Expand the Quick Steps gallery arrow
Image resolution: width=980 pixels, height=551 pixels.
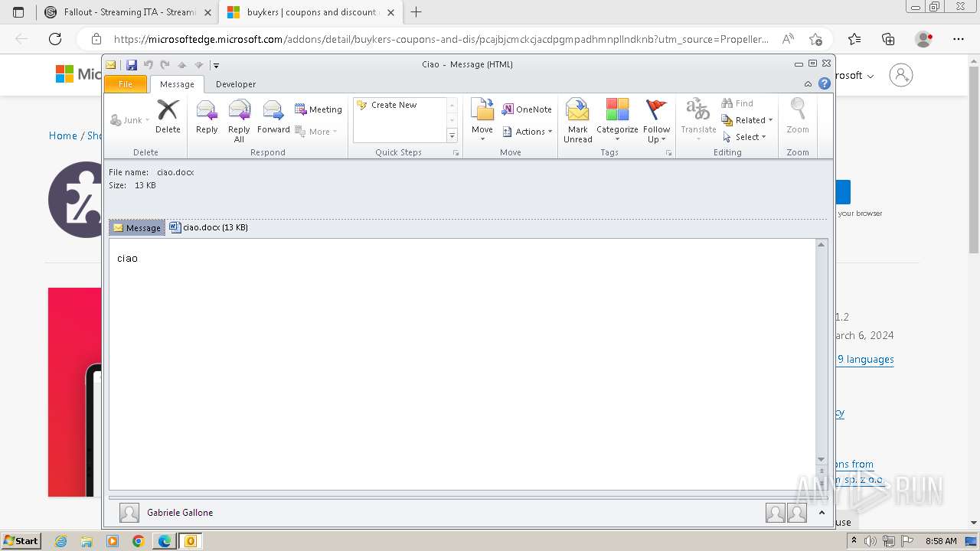[x=452, y=135]
